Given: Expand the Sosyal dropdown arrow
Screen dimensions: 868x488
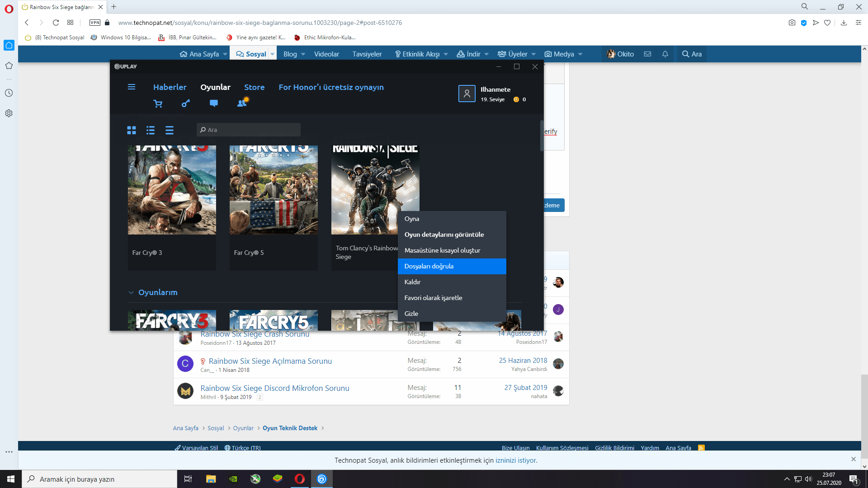Looking at the screenshot, I should [272, 54].
